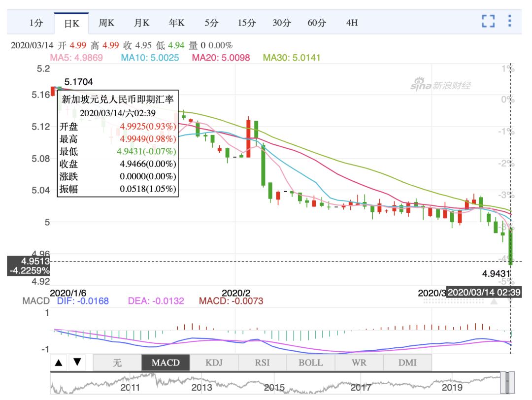Select the 月K monthly chart tab

(x=142, y=23)
